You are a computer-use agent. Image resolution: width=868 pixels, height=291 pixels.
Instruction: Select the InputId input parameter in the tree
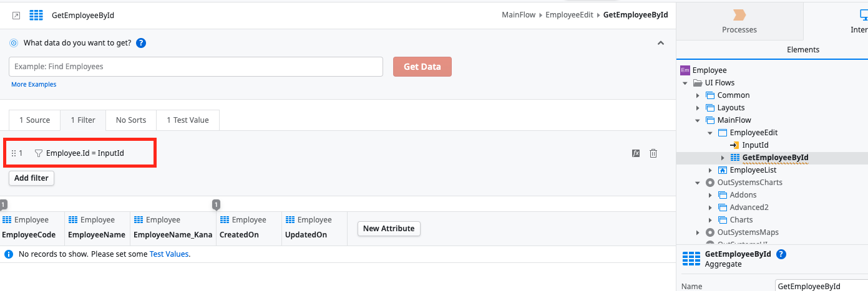click(x=755, y=145)
